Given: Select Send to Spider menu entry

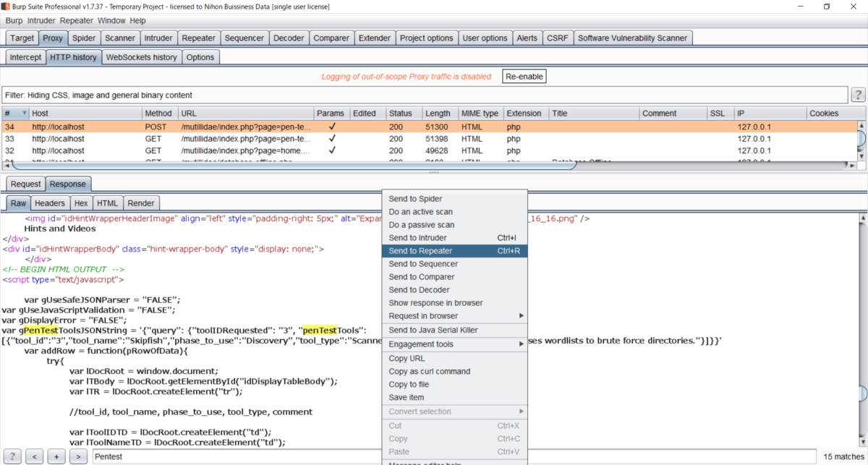Looking at the screenshot, I should 455,199.
